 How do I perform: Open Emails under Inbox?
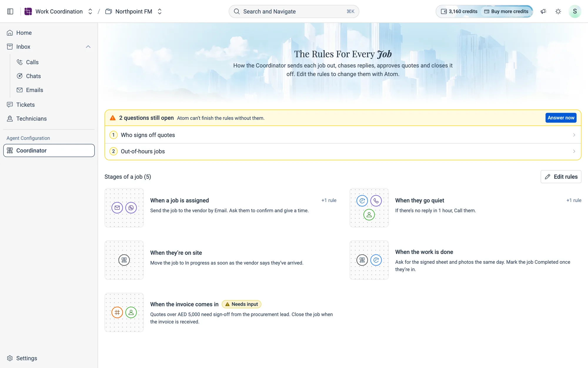point(54,90)
